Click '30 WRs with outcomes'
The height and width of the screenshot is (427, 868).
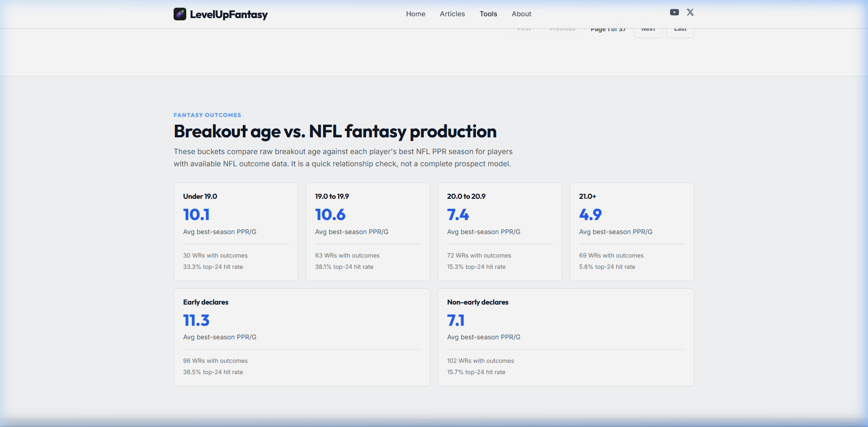tap(215, 256)
